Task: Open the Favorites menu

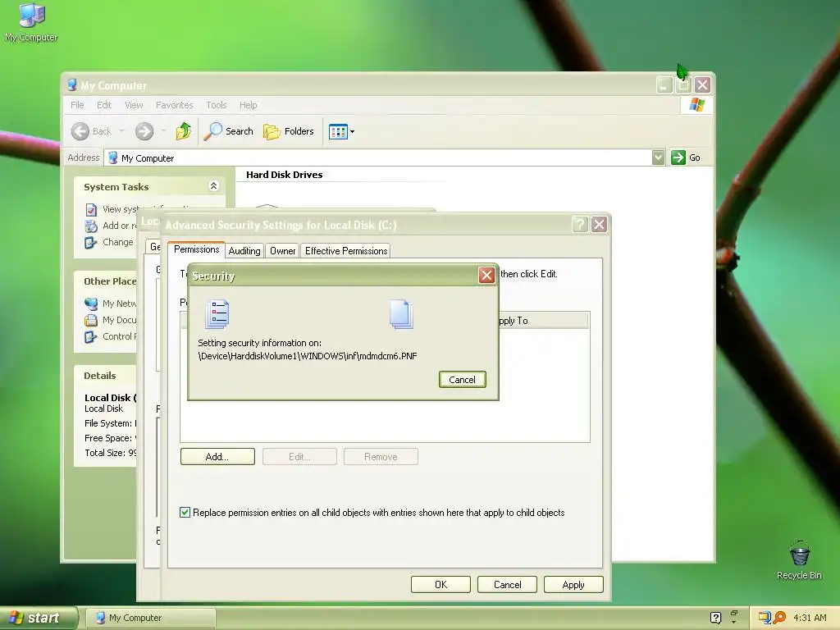Action: click(174, 105)
